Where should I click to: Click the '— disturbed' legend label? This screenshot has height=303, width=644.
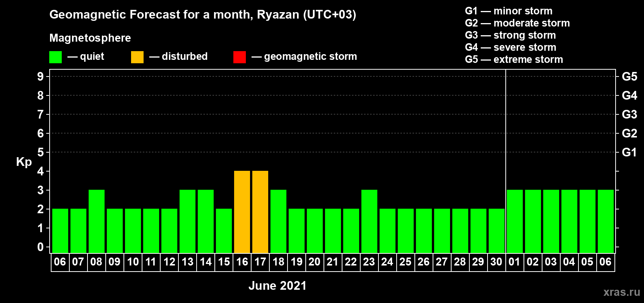coord(178,56)
